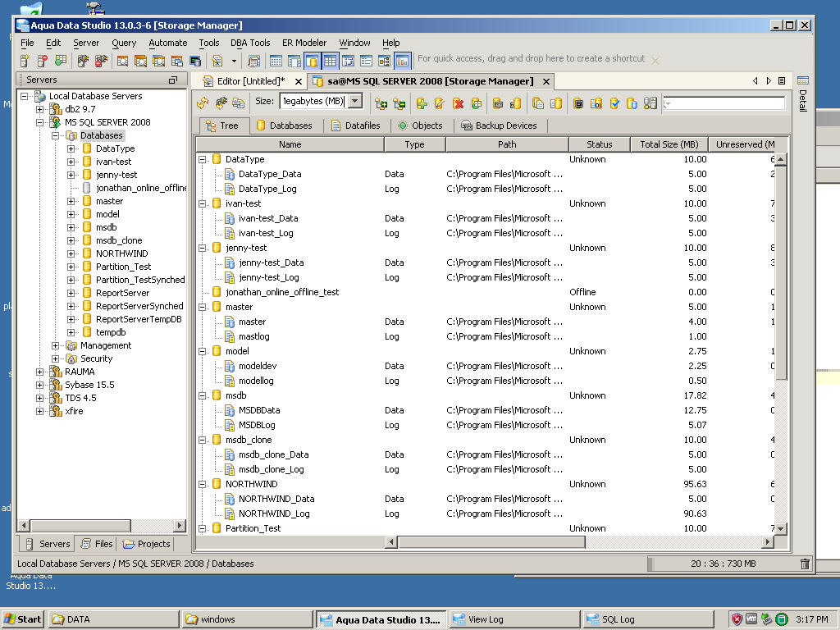Switch to the Databases tab
Image resolution: width=840 pixels, height=630 pixels.
285,126
